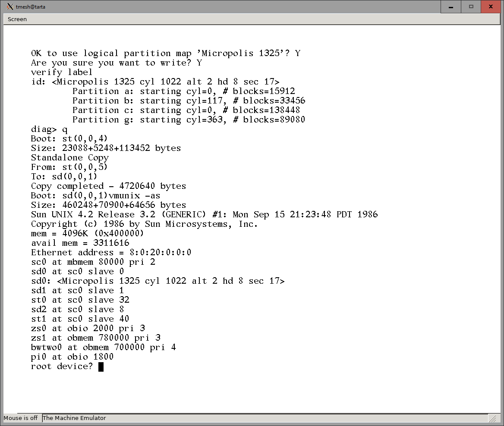Minimize the tmesh@tarta window
The height and width of the screenshot is (426, 504).
(450, 7)
